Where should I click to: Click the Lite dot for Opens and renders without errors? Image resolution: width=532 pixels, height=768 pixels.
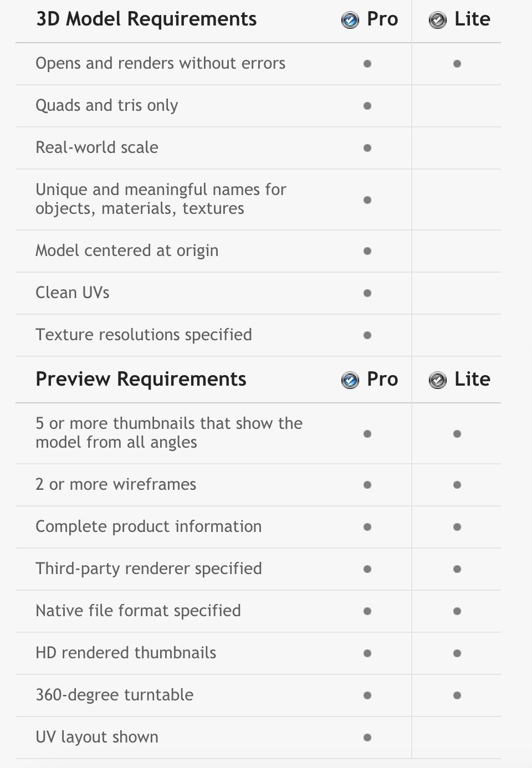[457, 64]
